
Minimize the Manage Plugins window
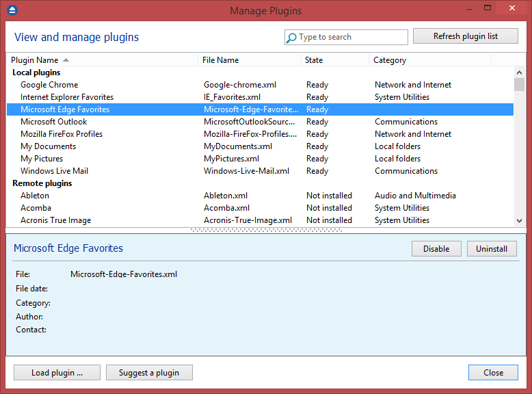click(x=469, y=9)
